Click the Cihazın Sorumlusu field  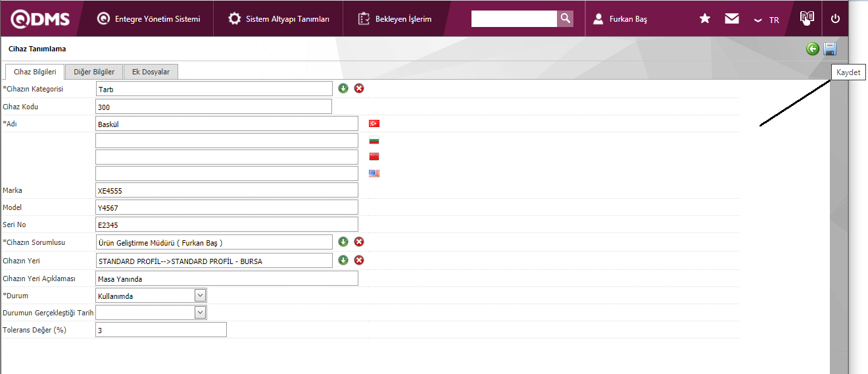coord(214,242)
